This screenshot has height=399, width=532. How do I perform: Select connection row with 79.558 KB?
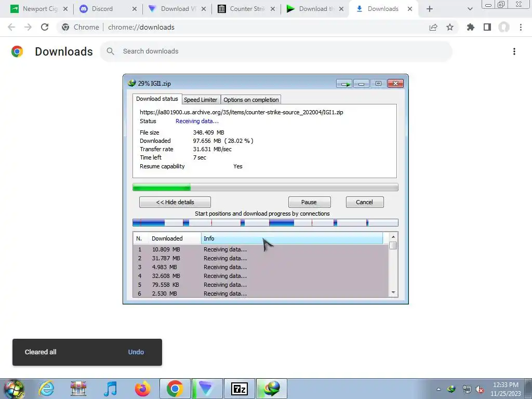pos(261,285)
